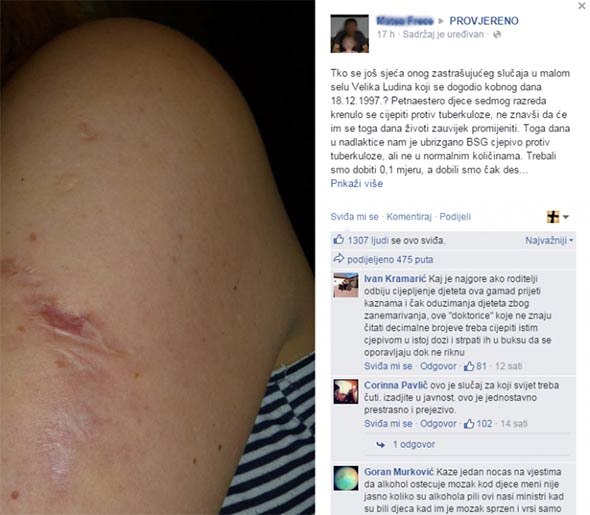Open Ivan Kramarić's avatar
This screenshot has height=515, width=590.
(346, 285)
